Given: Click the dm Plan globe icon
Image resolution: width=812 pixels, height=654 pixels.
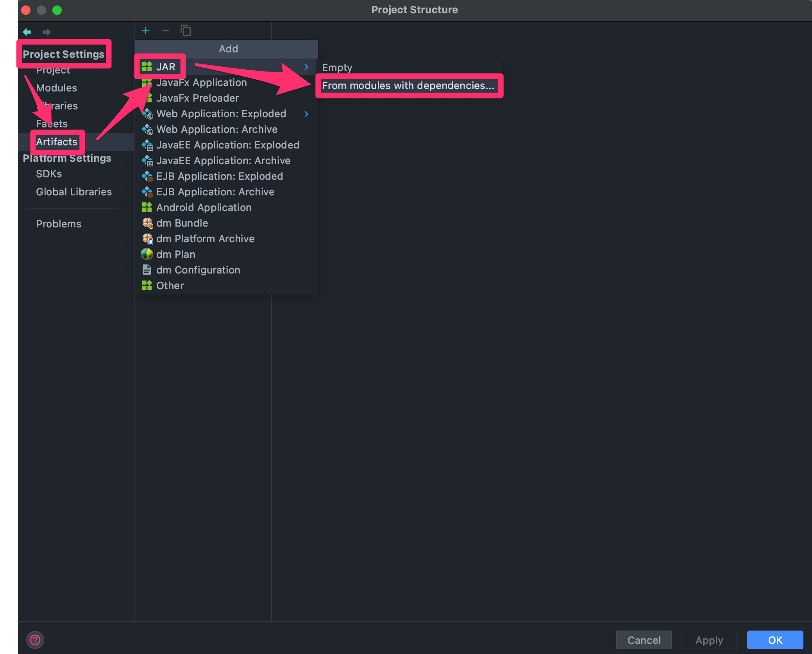Looking at the screenshot, I should pyautogui.click(x=147, y=254).
